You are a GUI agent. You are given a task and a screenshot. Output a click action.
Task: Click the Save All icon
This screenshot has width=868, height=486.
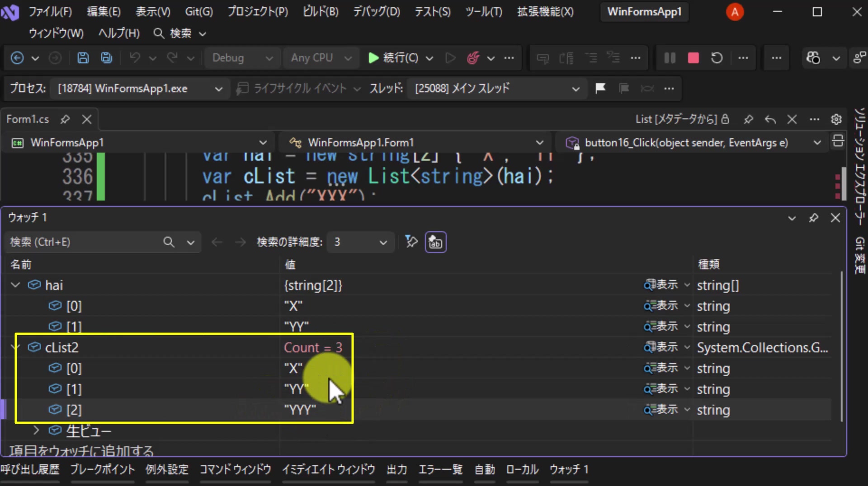click(106, 58)
